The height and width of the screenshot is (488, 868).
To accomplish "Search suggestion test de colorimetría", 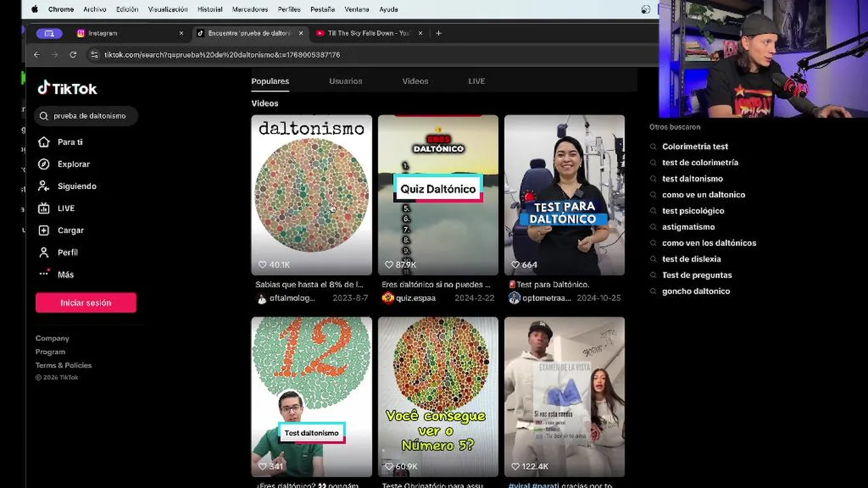I will tap(700, 163).
